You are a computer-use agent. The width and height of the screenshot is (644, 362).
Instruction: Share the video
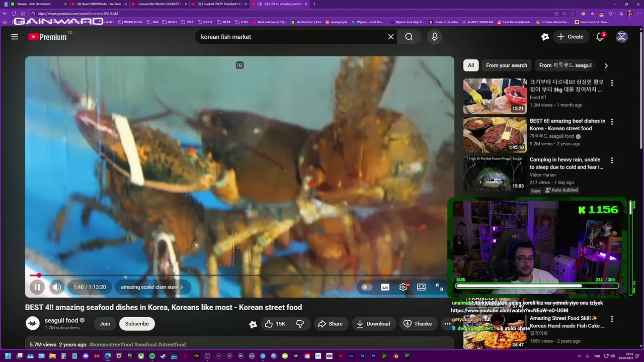tap(330, 324)
